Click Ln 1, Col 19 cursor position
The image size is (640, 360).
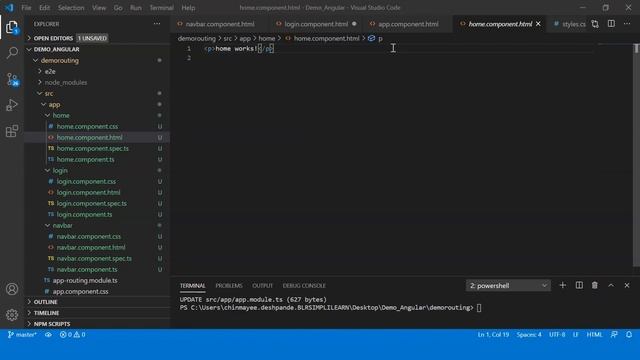[493, 335]
